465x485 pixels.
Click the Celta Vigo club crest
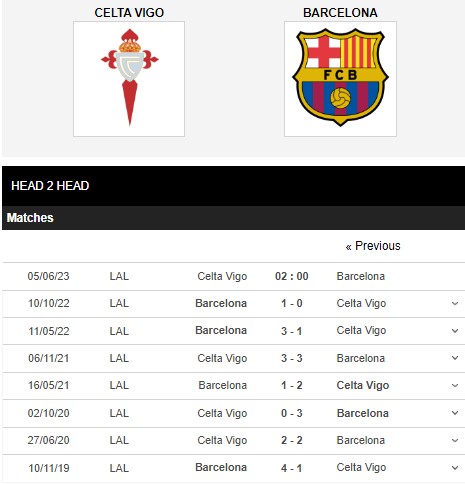pos(129,79)
